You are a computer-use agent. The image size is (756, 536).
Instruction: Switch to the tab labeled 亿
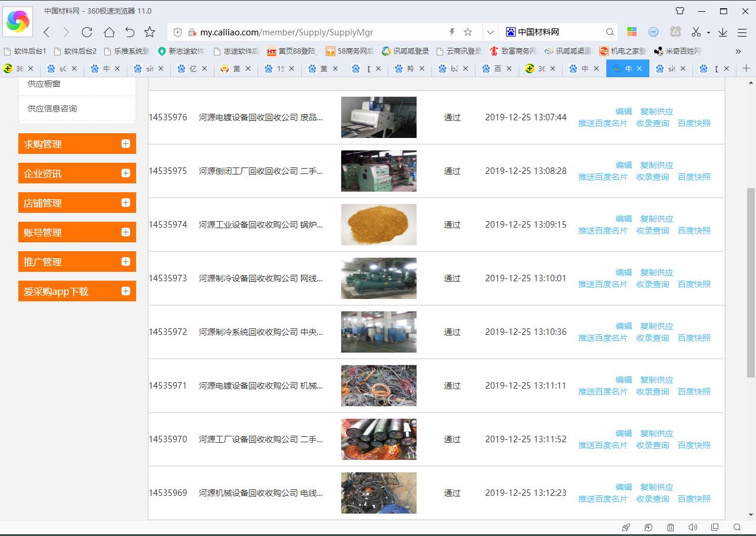[x=193, y=69]
